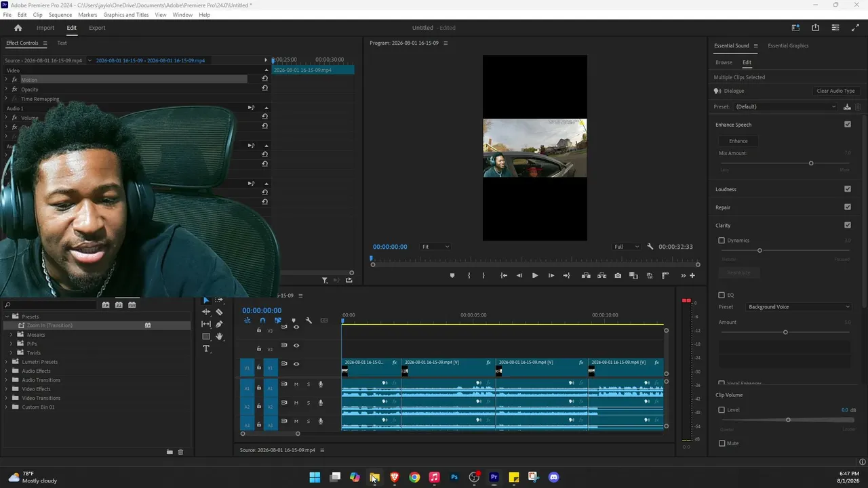Enable the Mute checkbox
868x488 pixels.
(722, 443)
